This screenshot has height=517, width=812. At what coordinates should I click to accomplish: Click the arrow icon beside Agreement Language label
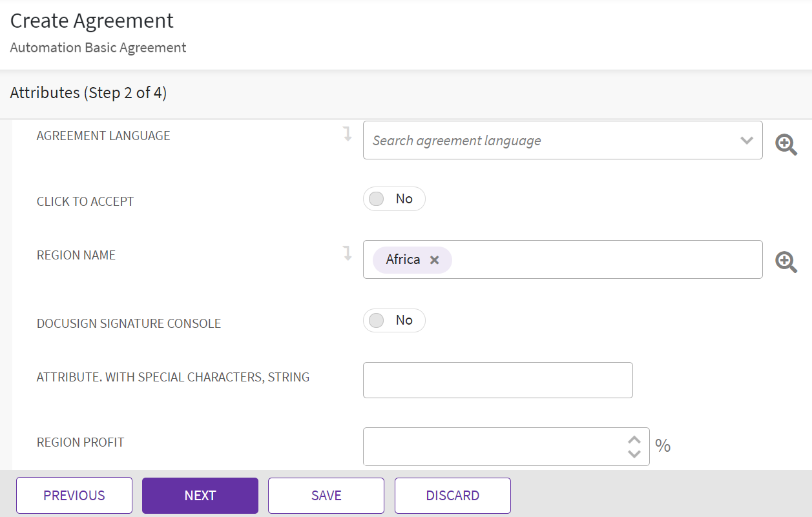[348, 134]
